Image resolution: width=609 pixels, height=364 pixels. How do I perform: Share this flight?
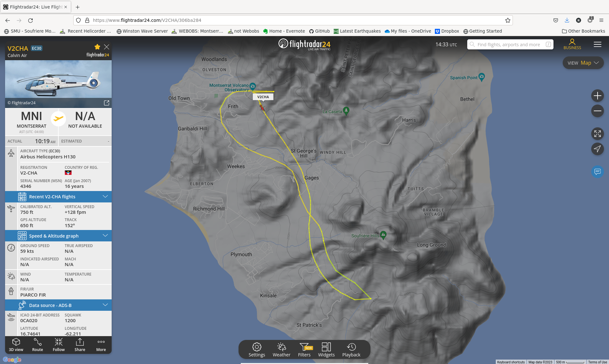[x=80, y=345]
